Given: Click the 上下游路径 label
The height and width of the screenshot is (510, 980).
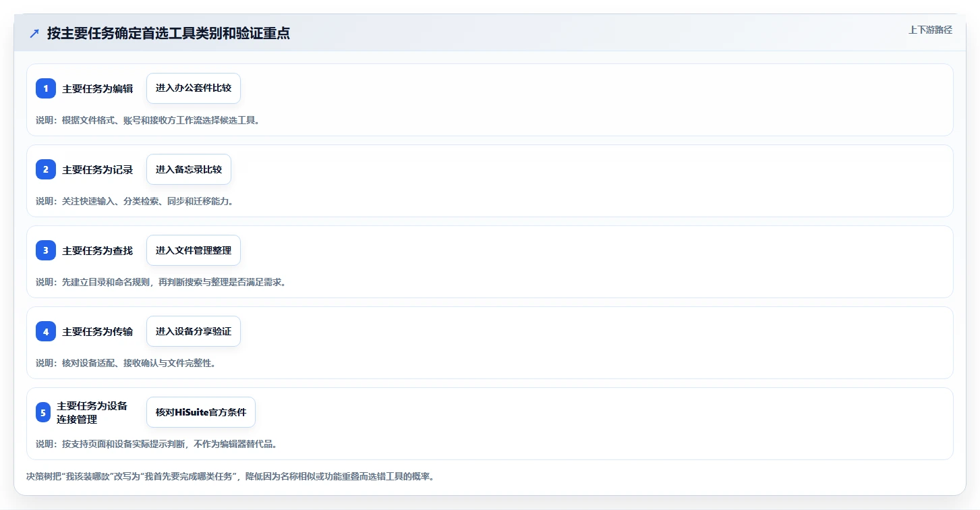Looking at the screenshot, I should point(930,30).
